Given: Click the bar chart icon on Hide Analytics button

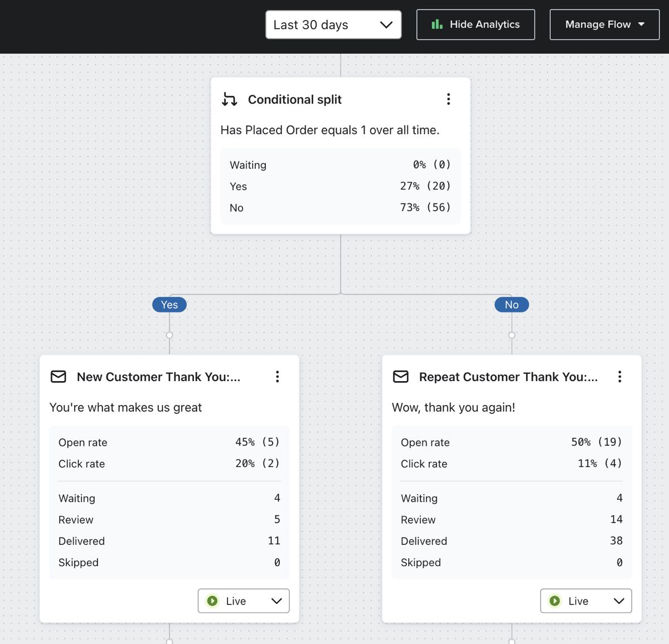Looking at the screenshot, I should point(437,24).
